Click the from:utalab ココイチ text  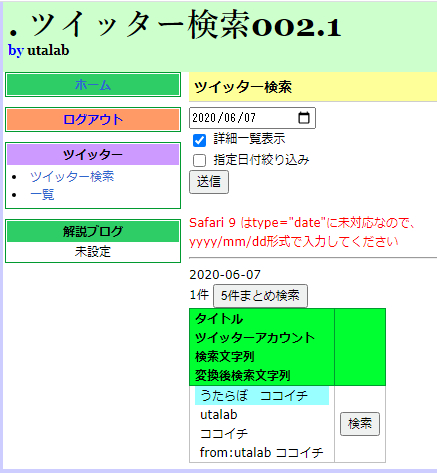pos(262,453)
